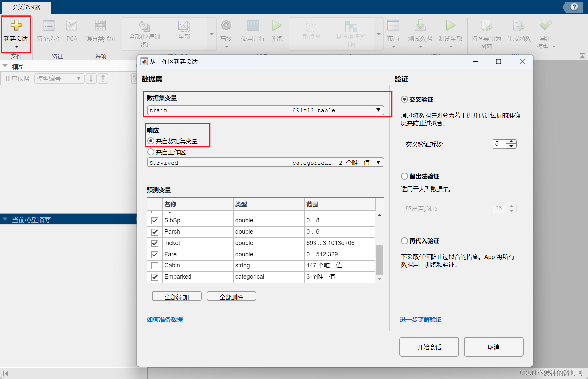Screen dimensions: 588x379
Task: Open the 散点图 scatter plot icon
Action: point(311,26)
